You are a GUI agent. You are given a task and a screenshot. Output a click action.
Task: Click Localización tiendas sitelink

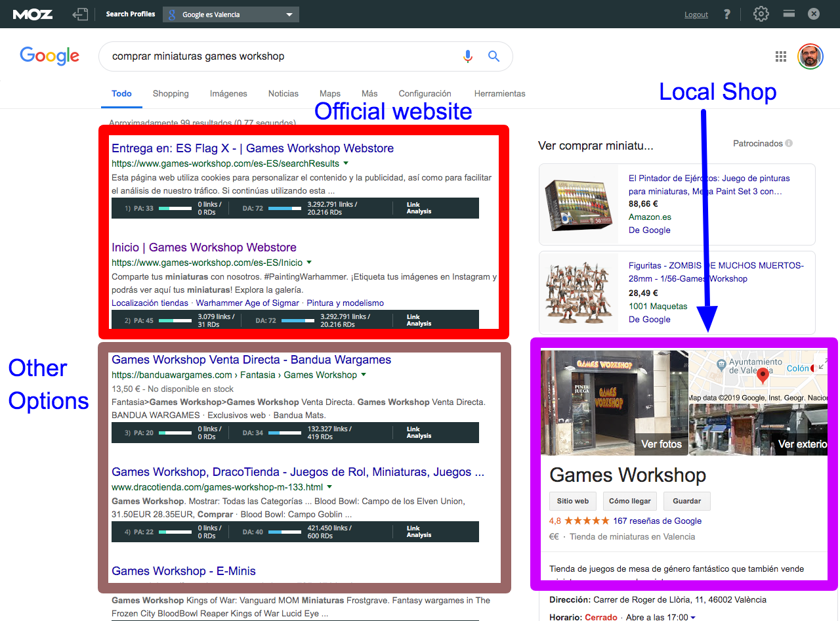point(150,303)
